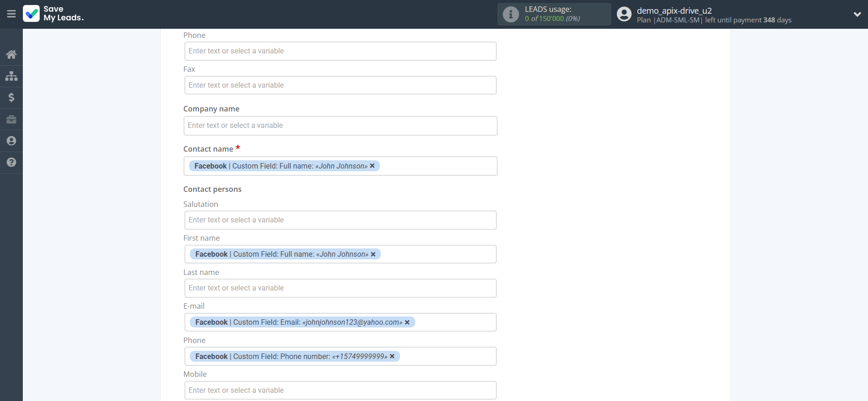Screen dimensions: 868x401
Task: Click the Last name input field
Action: point(340,288)
